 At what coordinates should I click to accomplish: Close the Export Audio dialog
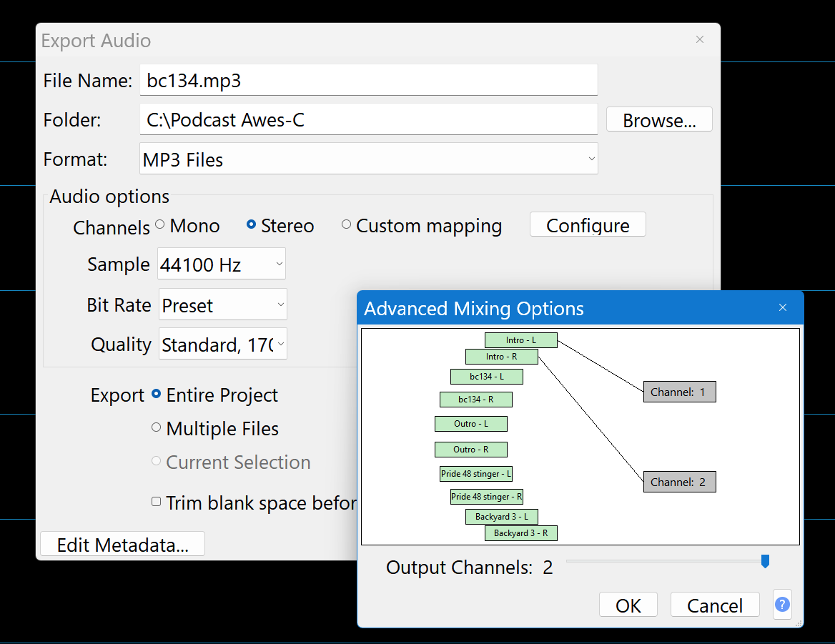(x=700, y=40)
